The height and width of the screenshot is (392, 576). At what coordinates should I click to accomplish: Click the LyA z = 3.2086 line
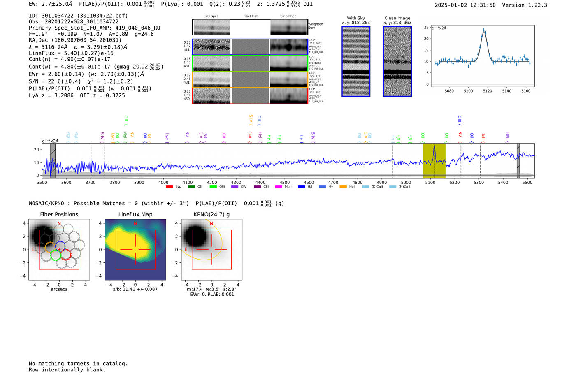click(77, 95)
